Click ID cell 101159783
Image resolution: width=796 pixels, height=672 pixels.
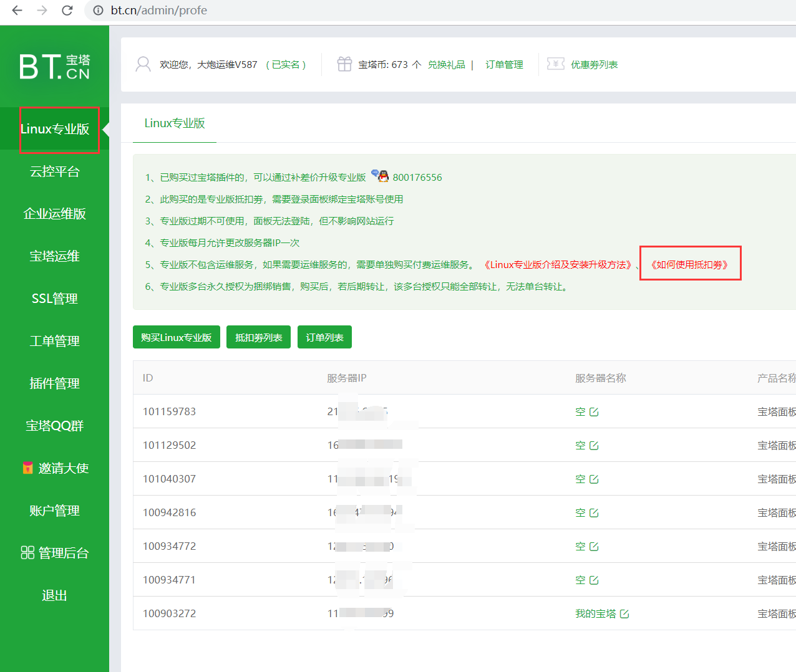coord(169,411)
